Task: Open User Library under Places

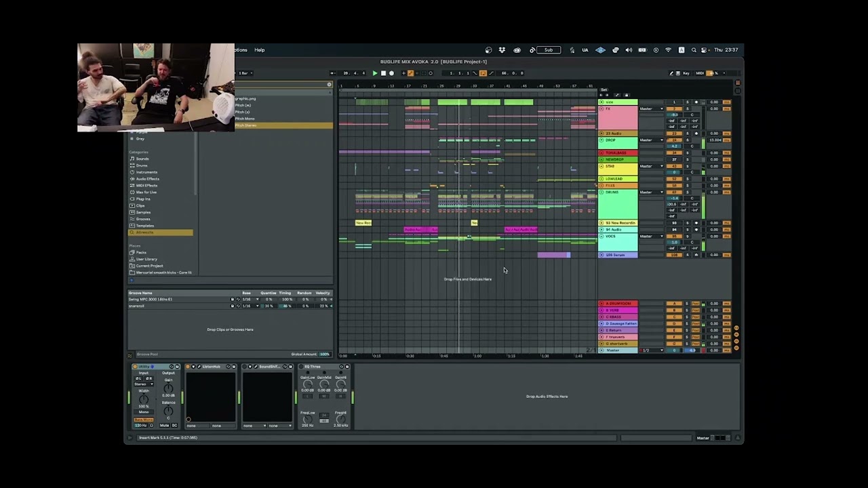Action: coord(146,259)
